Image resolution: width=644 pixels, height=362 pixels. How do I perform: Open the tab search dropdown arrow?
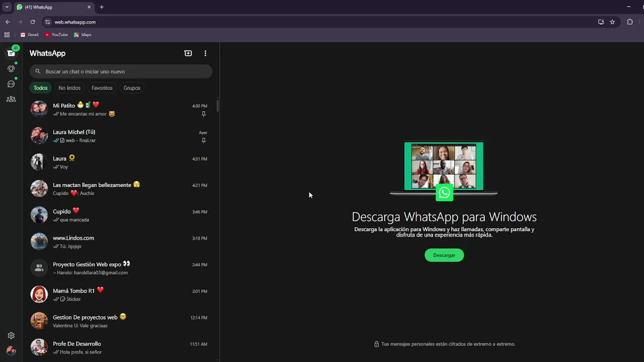point(7,7)
